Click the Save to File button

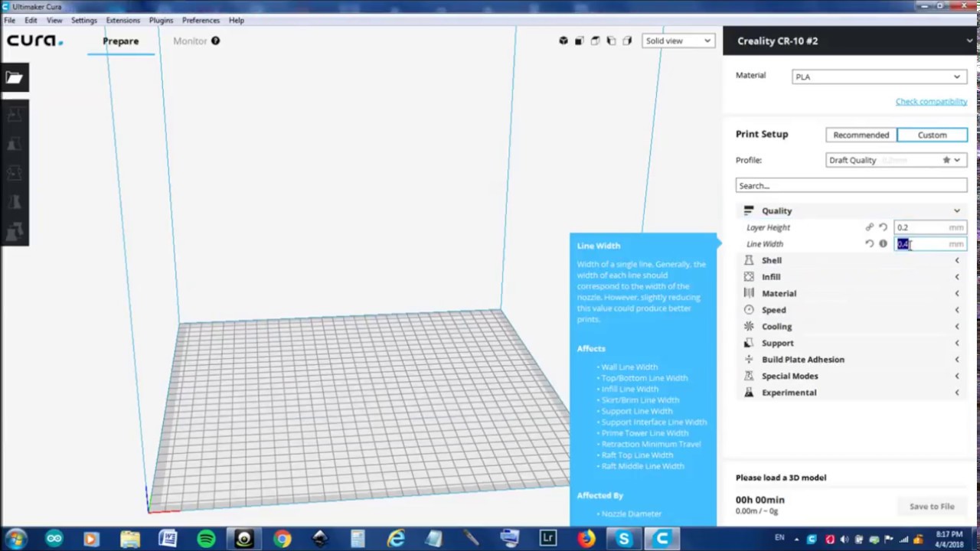pos(932,507)
